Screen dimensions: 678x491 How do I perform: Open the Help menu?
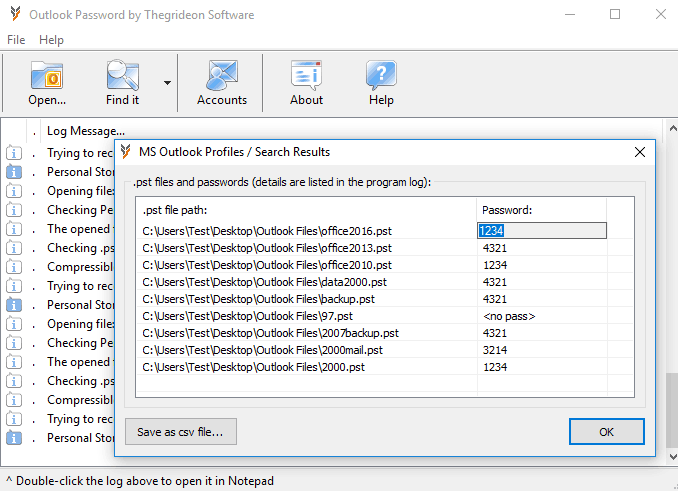click(x=51, y=40)
